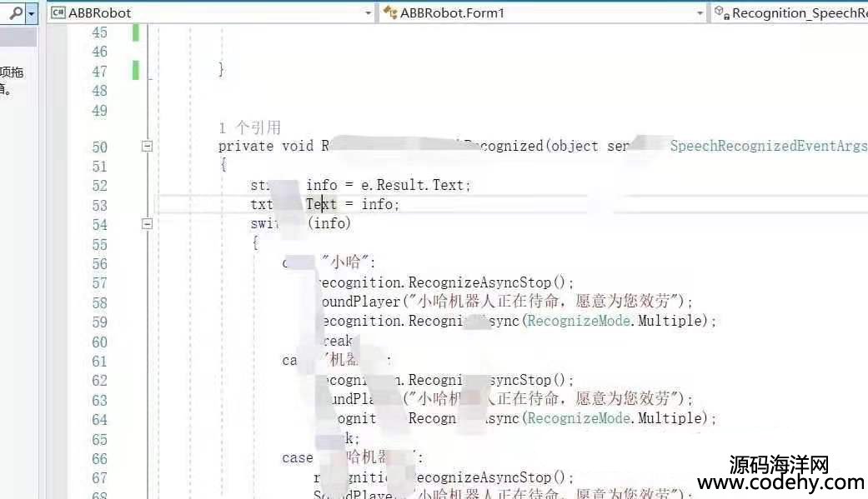Screen dimensions: 868x499
Task: Place cursor in "info = e.Result.Text" line
Action: [x=388, y=185]
